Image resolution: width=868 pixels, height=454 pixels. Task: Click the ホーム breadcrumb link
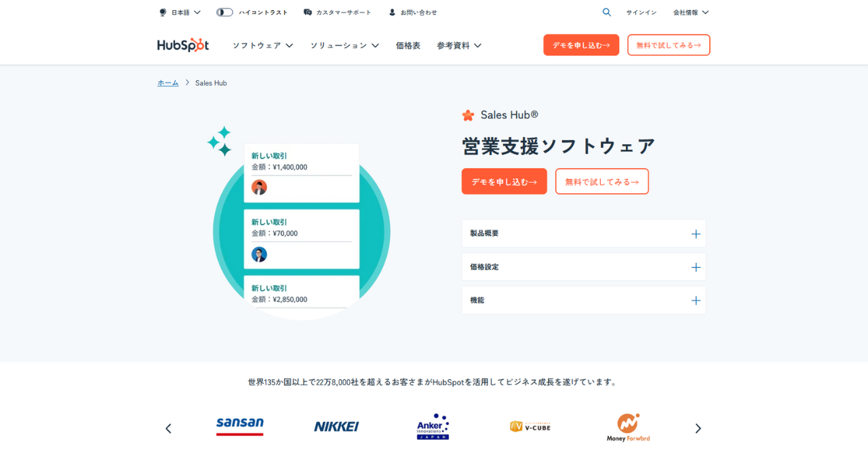(167, 83)
